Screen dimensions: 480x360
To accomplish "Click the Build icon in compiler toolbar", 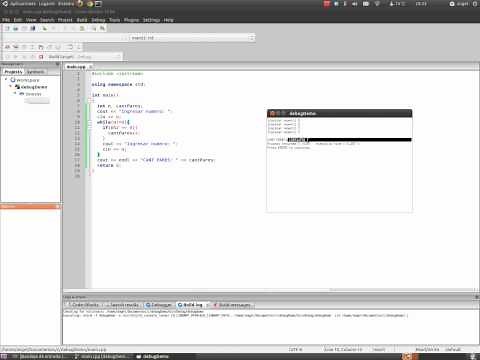I will (7, 57).
